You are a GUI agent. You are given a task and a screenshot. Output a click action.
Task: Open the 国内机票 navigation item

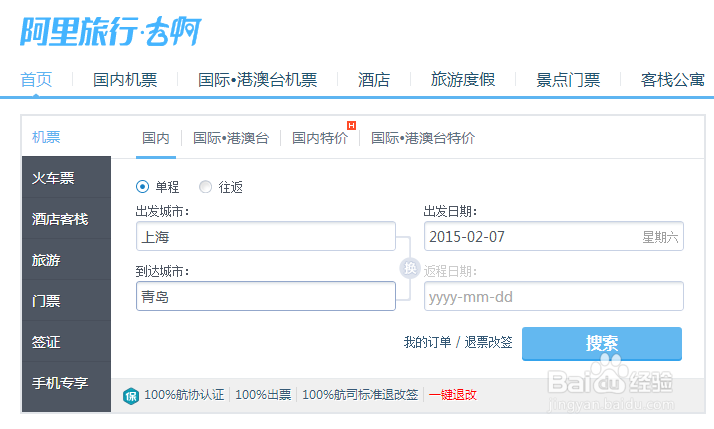coord(125,80)
